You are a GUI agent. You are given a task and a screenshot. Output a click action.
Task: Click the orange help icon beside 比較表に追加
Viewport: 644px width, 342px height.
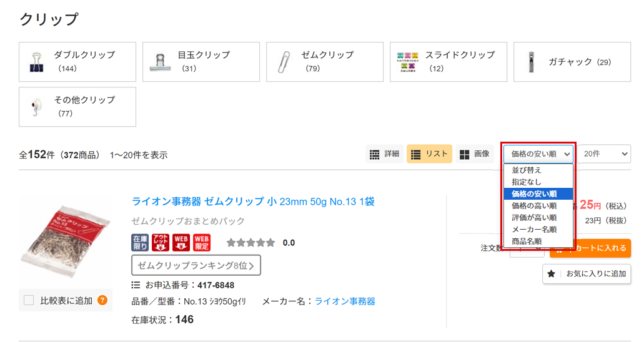coord(102,300)
